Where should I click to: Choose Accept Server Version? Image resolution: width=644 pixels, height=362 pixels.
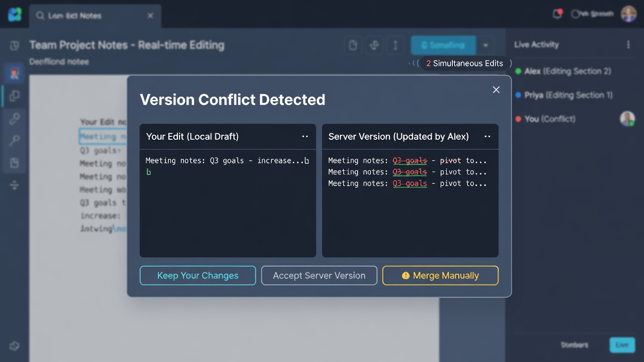(x=319, y=276)
